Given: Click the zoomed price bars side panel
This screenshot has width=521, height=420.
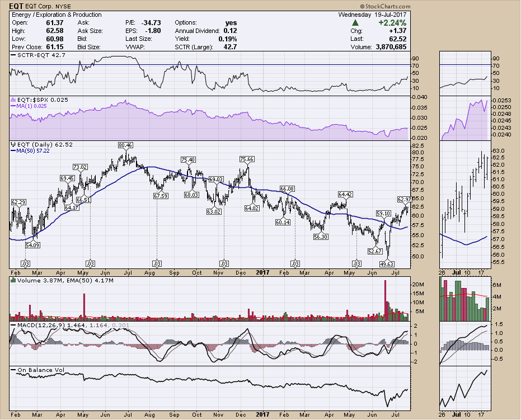Looking at the screenshot, I should [x=465, y=205].
